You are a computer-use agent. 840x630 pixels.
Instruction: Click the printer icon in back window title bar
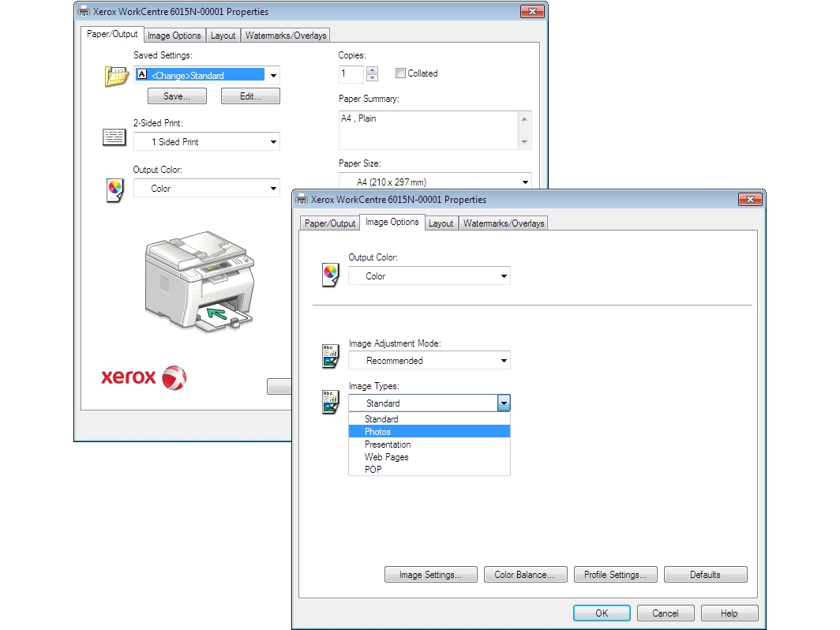(x=84, y=11)
